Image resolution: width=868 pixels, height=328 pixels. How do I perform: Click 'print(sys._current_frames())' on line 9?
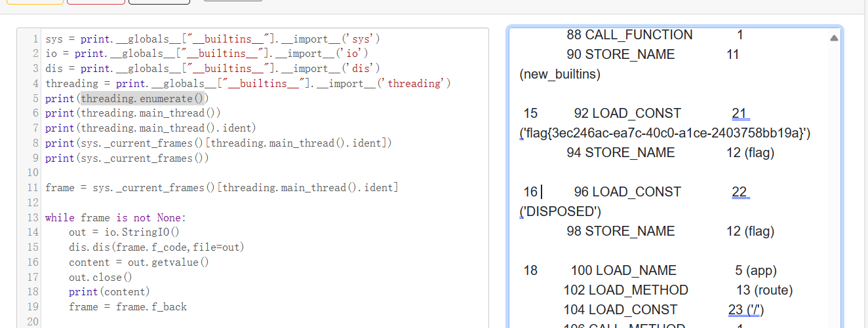click(x=127, y=158)
